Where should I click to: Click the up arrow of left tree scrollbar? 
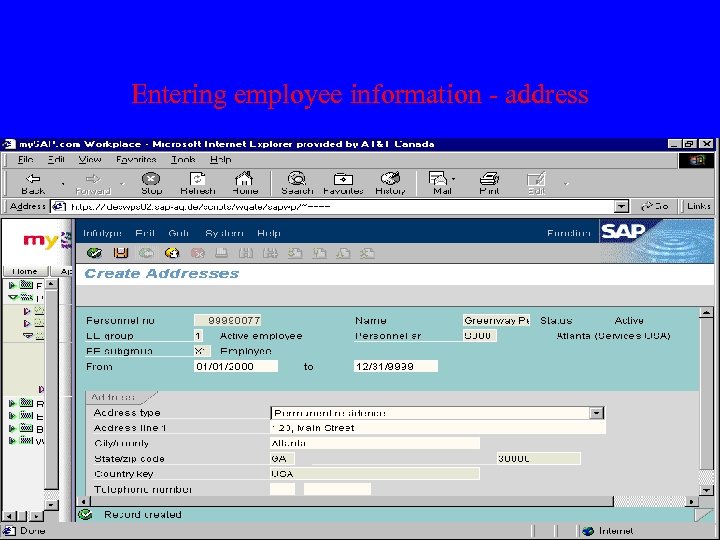point(51,284)
